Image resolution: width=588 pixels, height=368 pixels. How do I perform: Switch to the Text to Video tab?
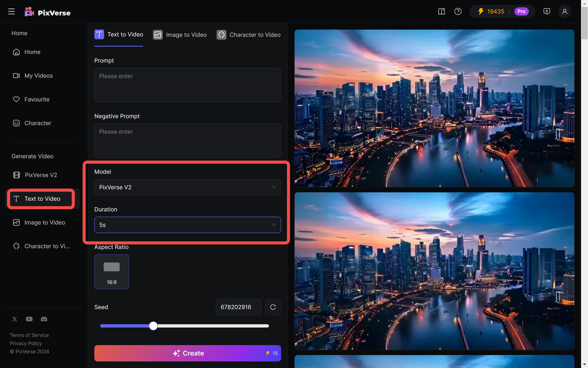[119, 35]
